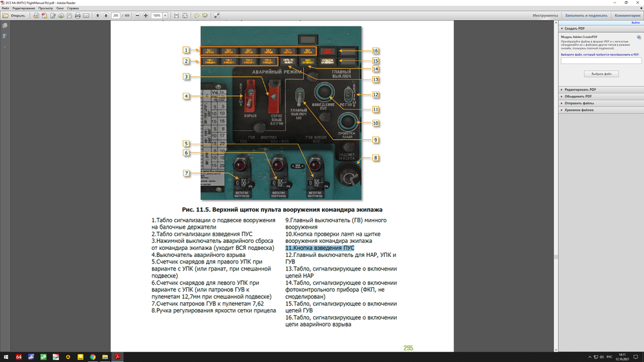644x362 pixels.
Task: Go to next page with down arrow
Action: pos(106,15)
